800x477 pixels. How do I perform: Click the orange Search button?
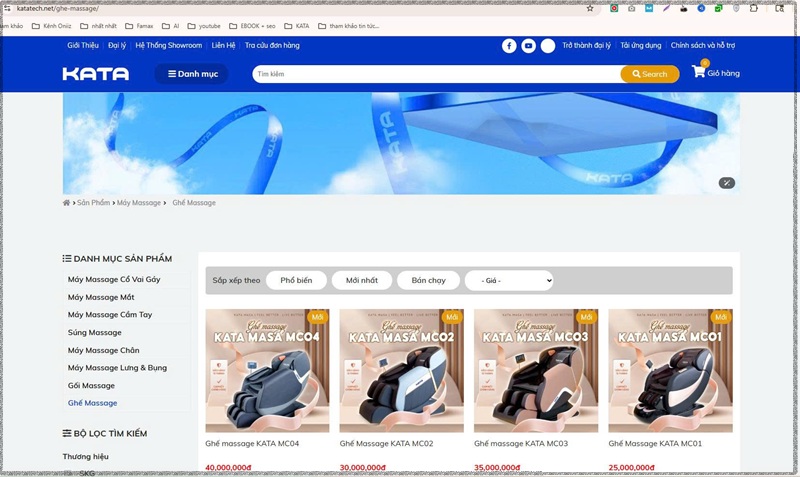[649, 74]
